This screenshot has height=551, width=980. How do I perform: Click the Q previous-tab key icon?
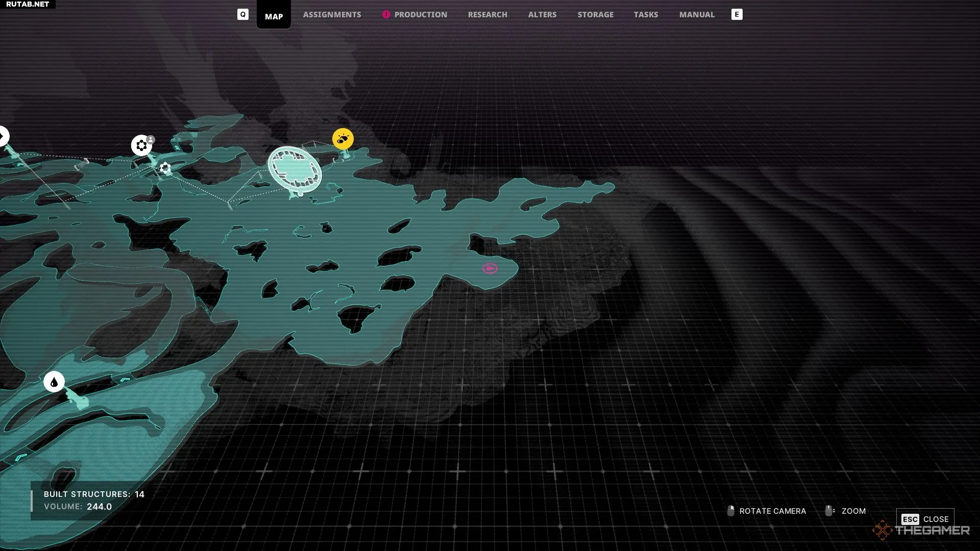pos(243,14)
